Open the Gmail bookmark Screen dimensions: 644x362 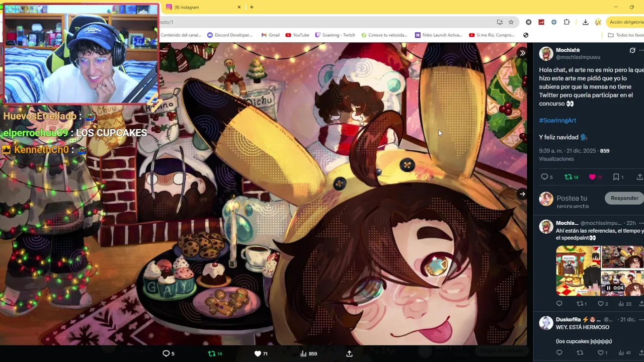(271, 35)
